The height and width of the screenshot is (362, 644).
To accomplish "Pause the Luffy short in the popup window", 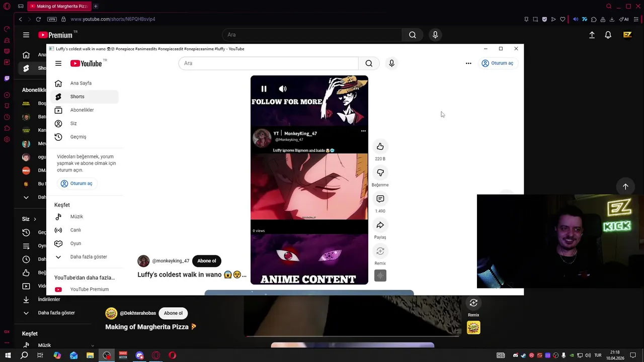I will pyautogui.click(x=264, y=89).
